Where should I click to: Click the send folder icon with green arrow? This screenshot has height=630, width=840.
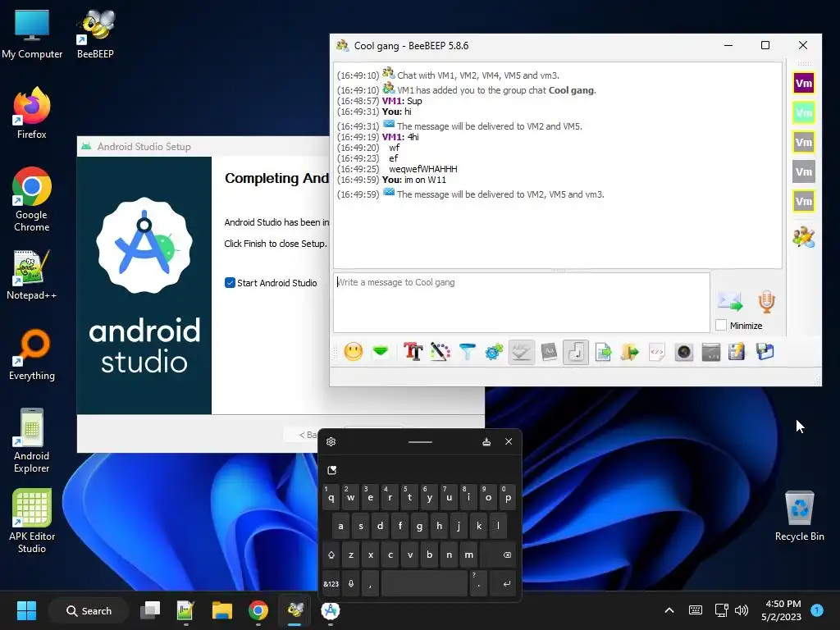(x=630, y=352)
